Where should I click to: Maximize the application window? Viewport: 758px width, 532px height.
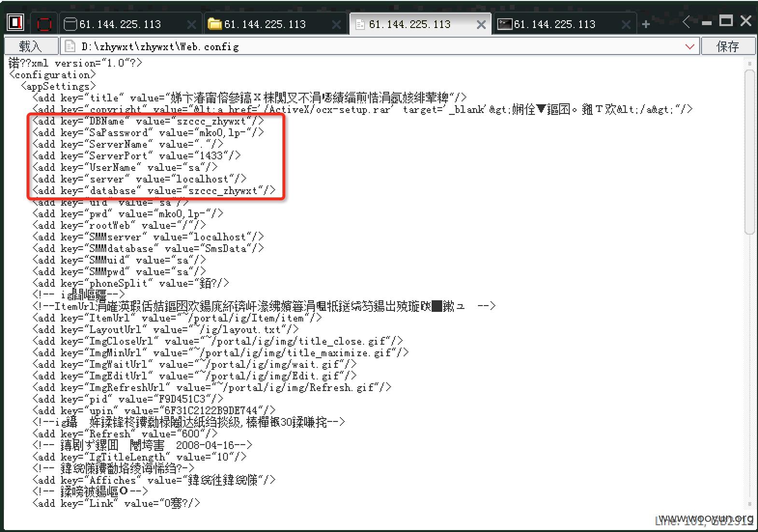[726, 20]
